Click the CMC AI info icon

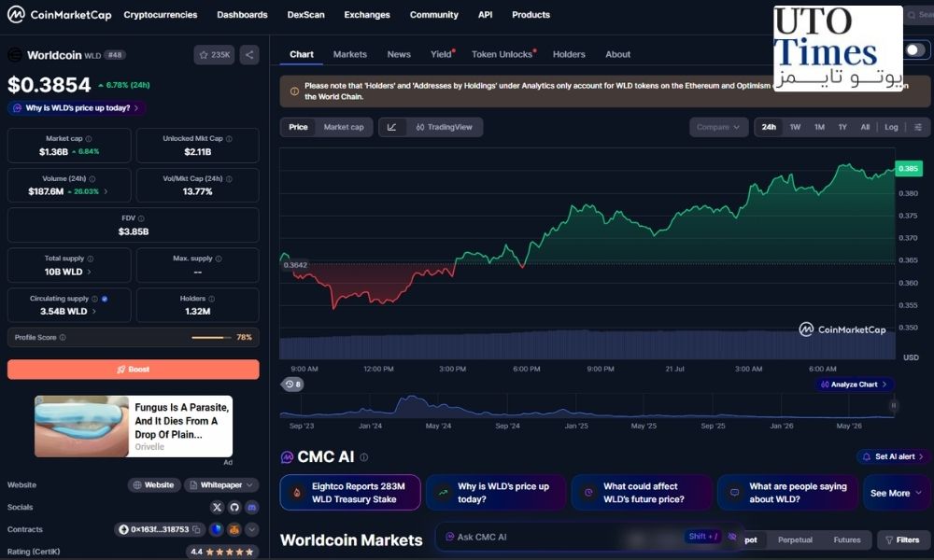pyautogui.click(x=364, y=457)
